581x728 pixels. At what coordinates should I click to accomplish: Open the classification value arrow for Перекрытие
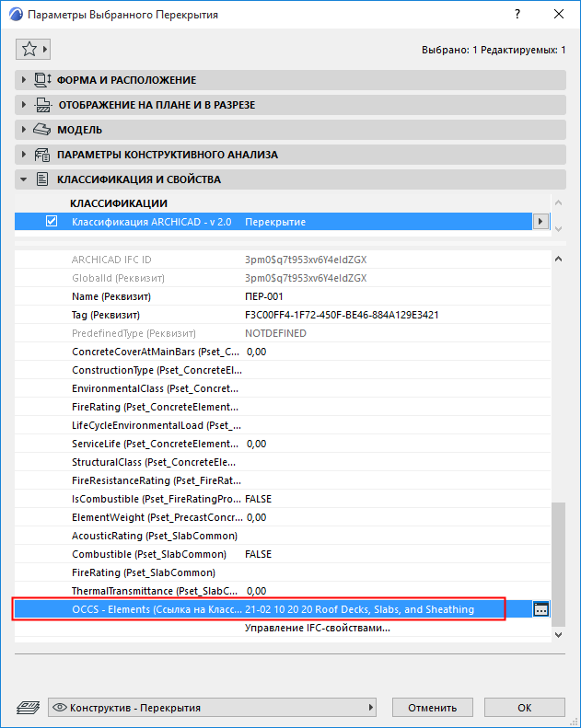pyautogui.click(x=540, y=222)
